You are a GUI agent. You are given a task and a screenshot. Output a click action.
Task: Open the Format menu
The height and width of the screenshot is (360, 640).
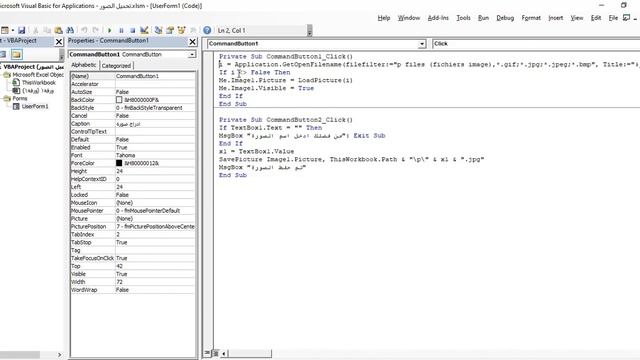coord(531,18)
